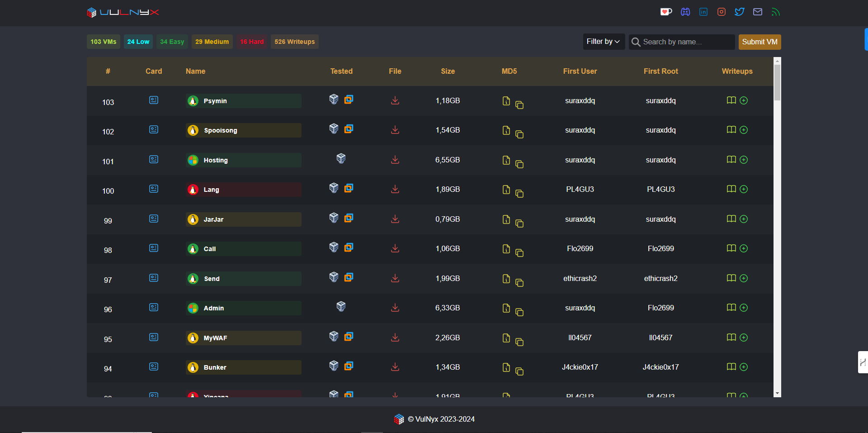Screen dimensions: 868x433
Task: Click the VulNyx logo
Action: pos(123,12)
